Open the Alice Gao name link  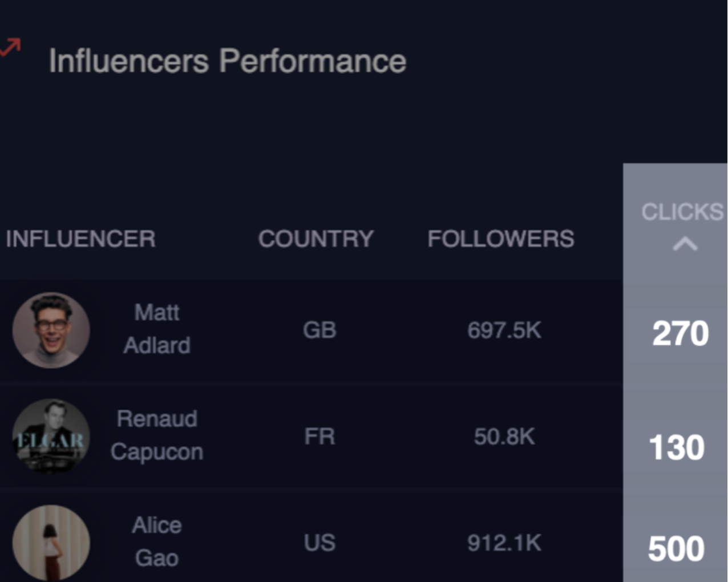click(x=157, y=541)
